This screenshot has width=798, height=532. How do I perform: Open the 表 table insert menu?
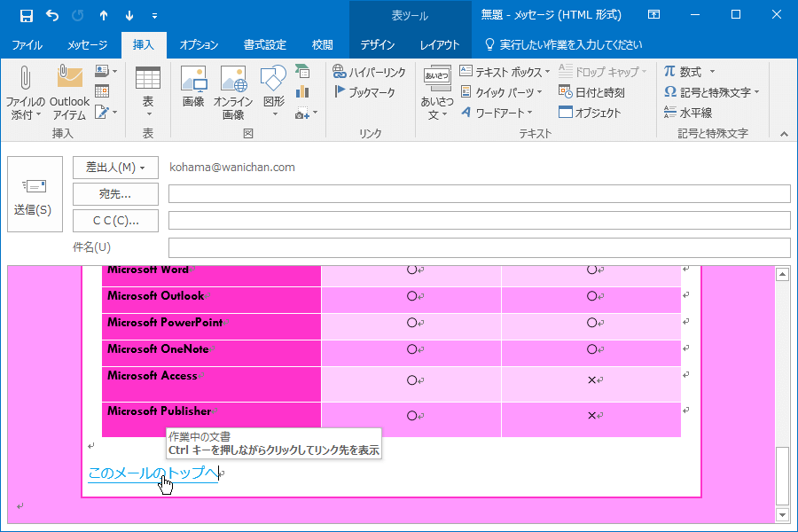(x=147, y=92)
